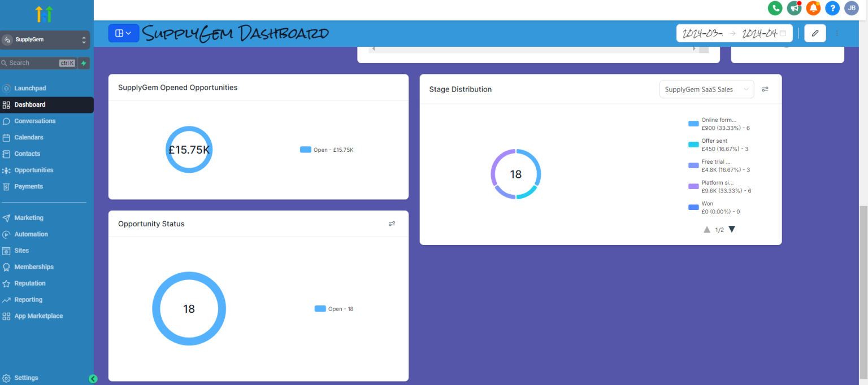Open the SupplyGem account switcher

coord(45,40)
